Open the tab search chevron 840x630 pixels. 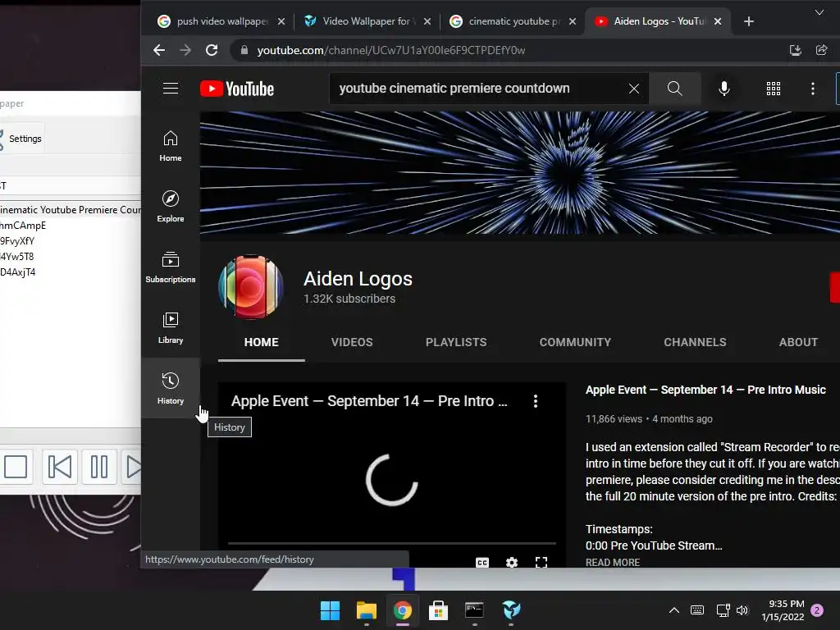click(819, 12)
